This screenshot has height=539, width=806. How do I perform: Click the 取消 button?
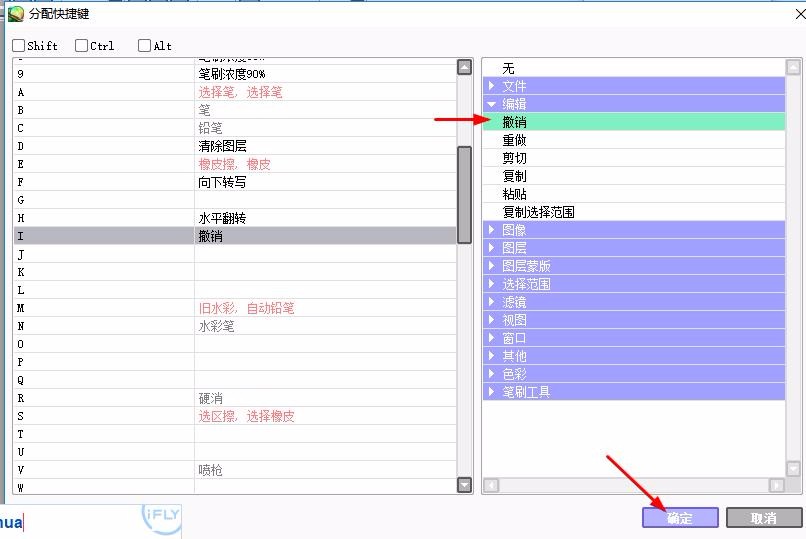(x=764, y=517)
